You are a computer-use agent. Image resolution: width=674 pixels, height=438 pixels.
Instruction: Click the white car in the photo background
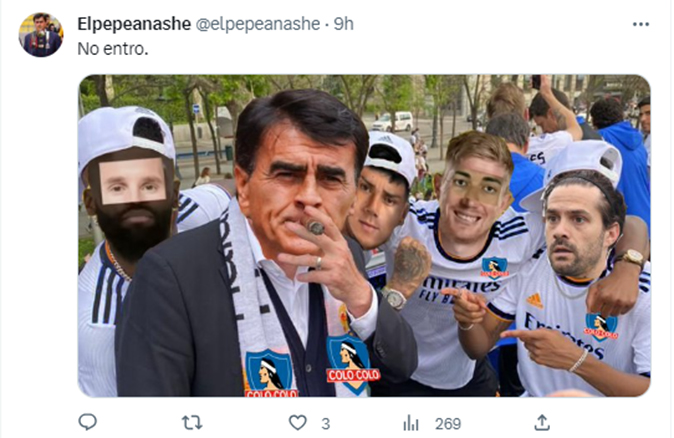pyautogui.click(x=392, y=120)
